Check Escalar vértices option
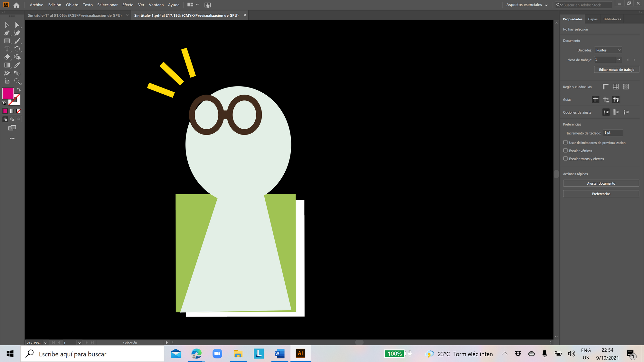 tap(565, 150)
